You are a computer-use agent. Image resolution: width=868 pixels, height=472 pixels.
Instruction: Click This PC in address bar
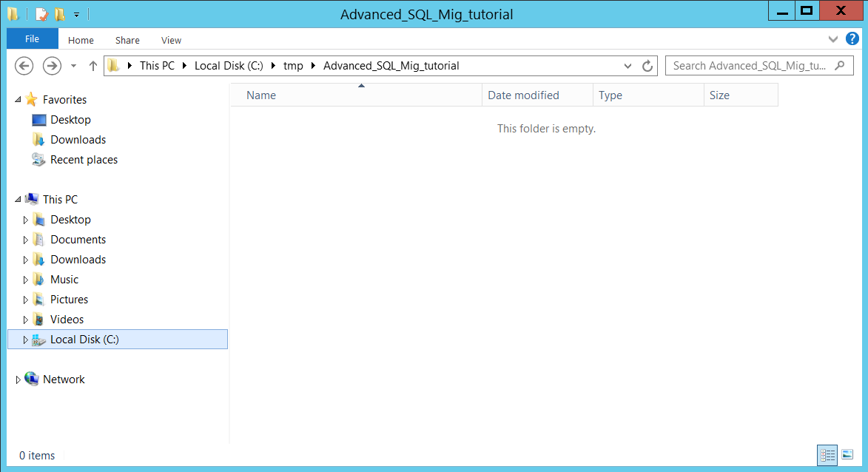click(157, 66)
